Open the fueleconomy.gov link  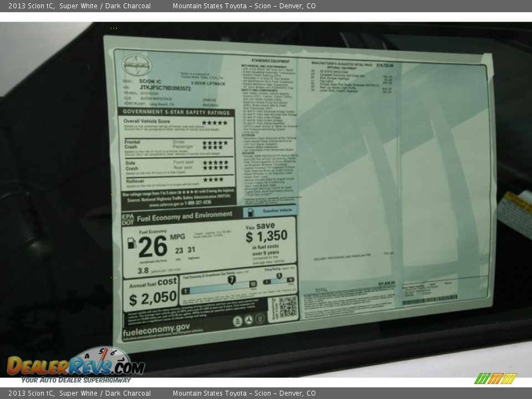click(x=156, y=330)
